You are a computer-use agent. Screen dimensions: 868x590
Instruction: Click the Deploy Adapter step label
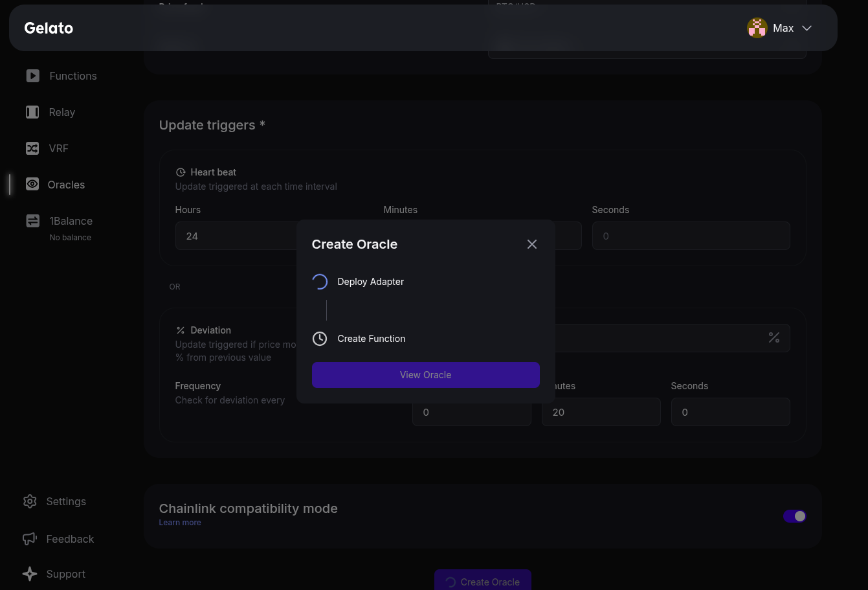371,282
